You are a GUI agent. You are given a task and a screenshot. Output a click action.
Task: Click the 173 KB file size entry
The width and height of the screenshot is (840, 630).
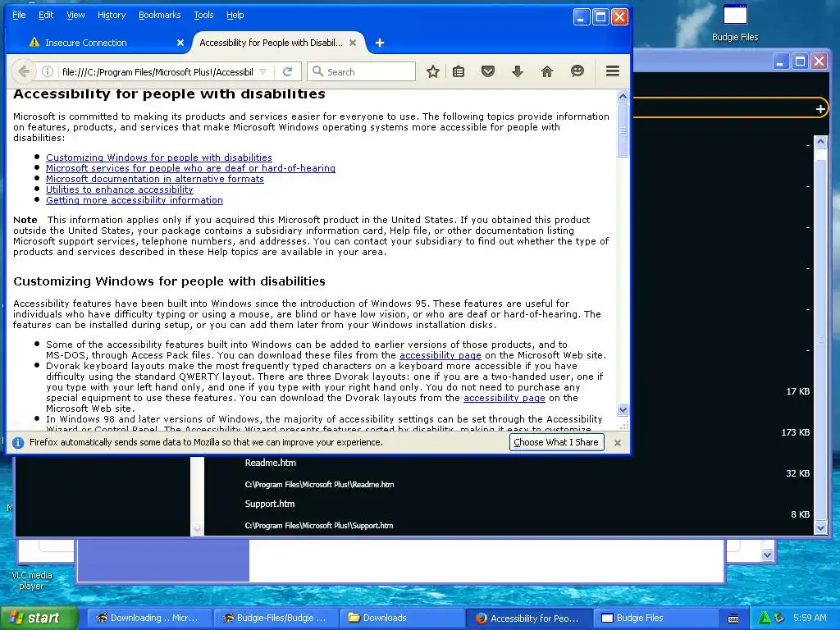point(796,433)
